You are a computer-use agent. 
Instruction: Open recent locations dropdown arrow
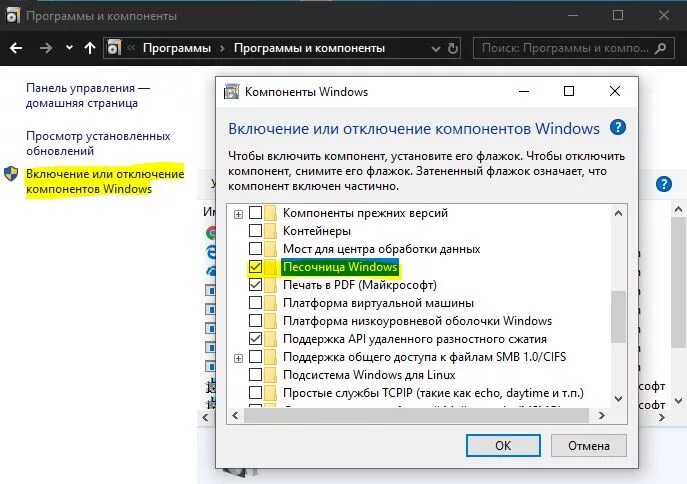coord(69,48)
